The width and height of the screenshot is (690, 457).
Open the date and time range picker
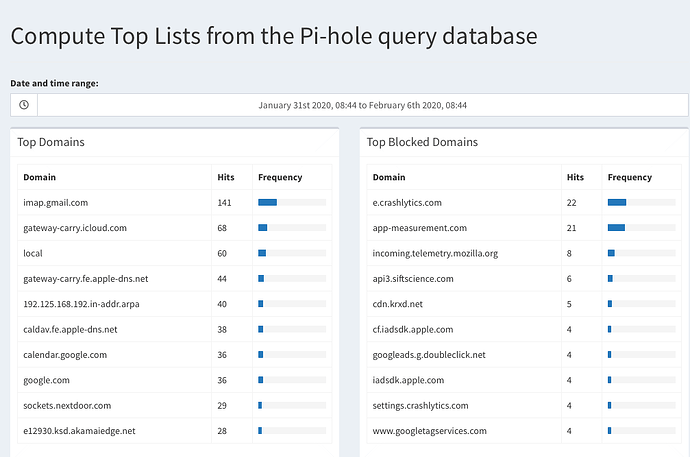(x=362, y=105)
